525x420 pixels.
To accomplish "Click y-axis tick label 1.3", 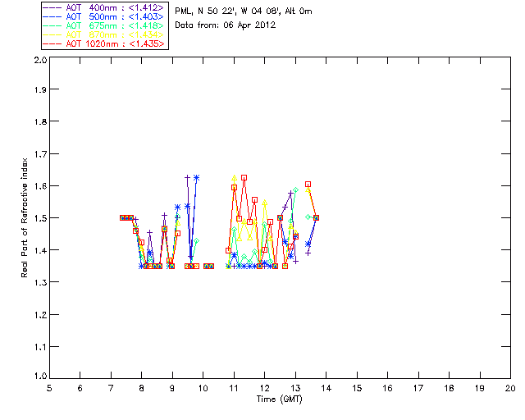I will (x=40, y=282).
